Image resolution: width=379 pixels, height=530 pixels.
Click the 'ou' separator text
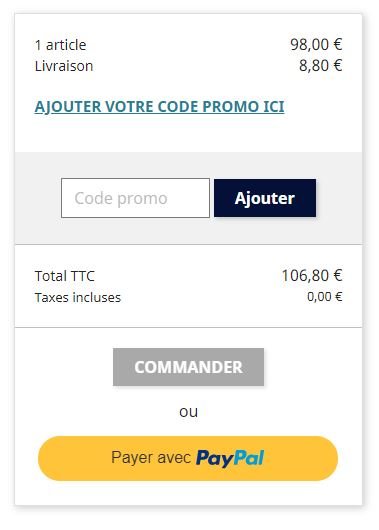tap(188, 412)
